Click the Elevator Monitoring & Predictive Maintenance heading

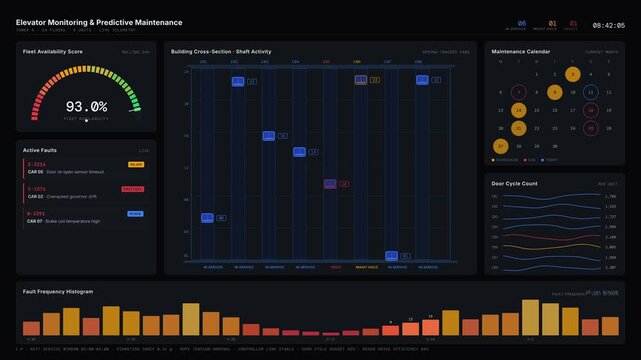tap(99, 22)
